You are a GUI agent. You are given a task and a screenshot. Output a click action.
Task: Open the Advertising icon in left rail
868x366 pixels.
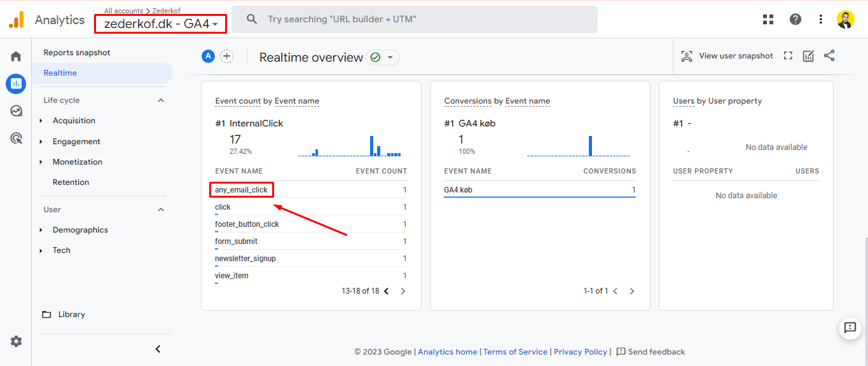pos(16,138)
